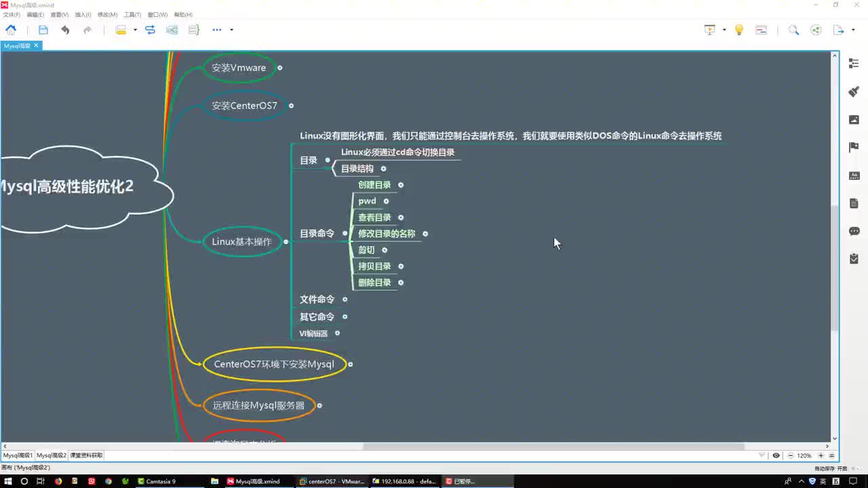Add a boundary around topics

coord(172,30)
